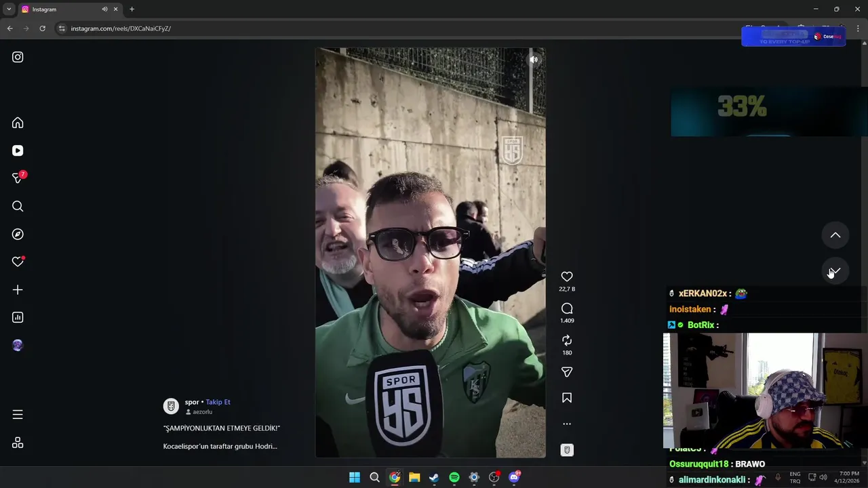Image resolution: width=868 pixels, height=488 pixels.
Task: Reload the Instagram page
Action: click(x=42, y=28)
